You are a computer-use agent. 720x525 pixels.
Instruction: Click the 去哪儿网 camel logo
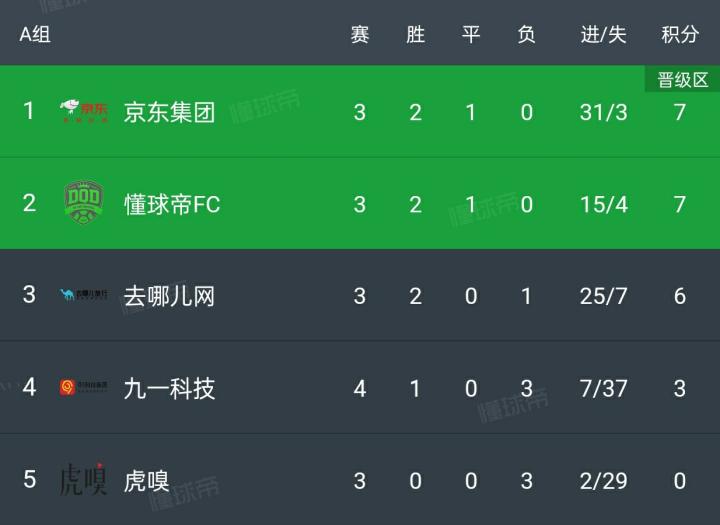[x=83, y=295]
